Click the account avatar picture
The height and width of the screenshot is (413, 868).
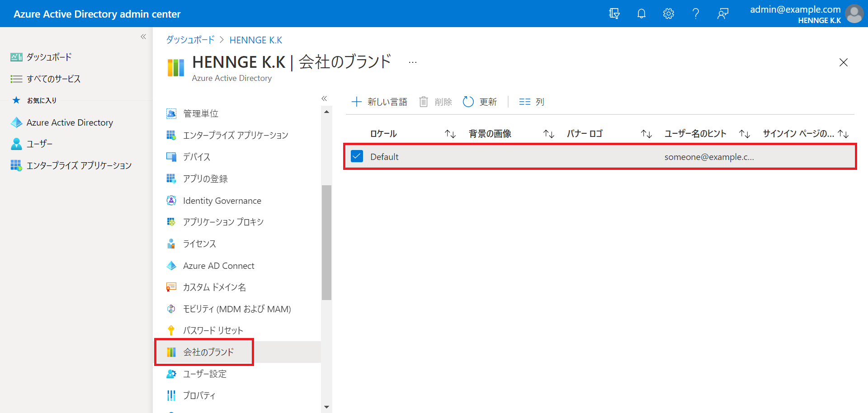click(854, 14)
